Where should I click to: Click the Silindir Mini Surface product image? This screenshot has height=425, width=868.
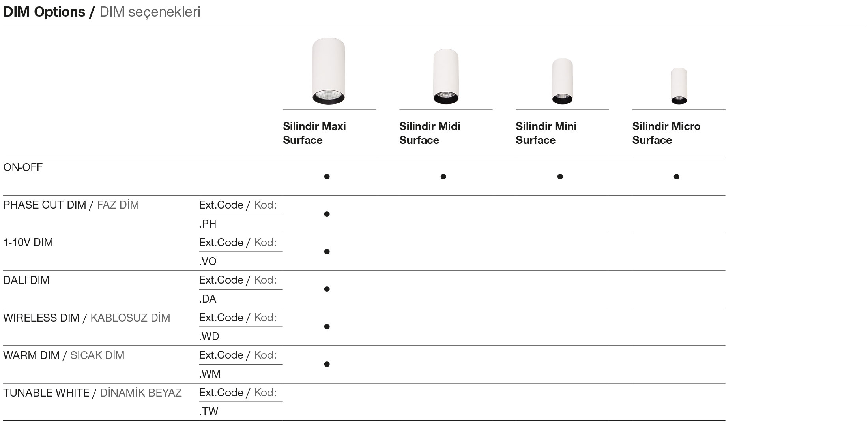tap(562, 81)
